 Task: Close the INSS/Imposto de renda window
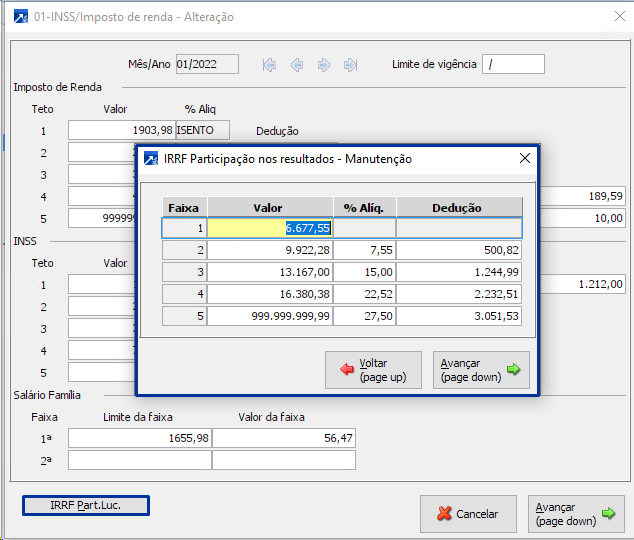pyautogui.click(x=615, y=15)
